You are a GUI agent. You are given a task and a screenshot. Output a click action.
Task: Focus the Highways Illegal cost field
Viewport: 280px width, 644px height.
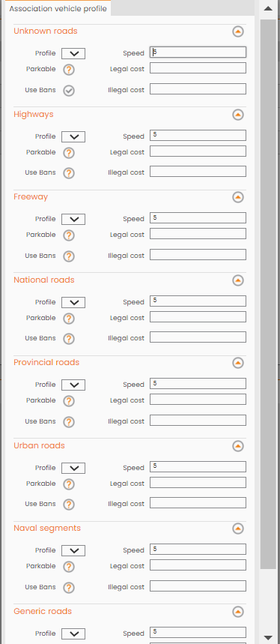[198, 171]
